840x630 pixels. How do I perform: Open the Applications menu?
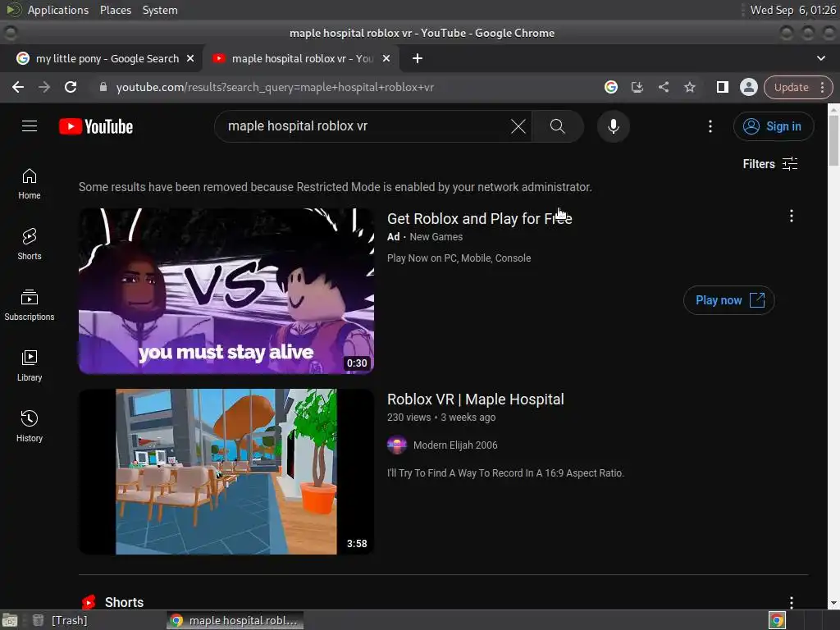pyautogui.click(x=58, y=10)
